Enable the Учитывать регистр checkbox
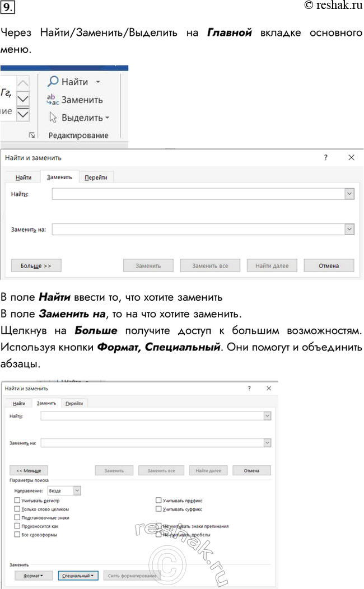This screenshot has height=589, width=364. click(x=17, y=501)
